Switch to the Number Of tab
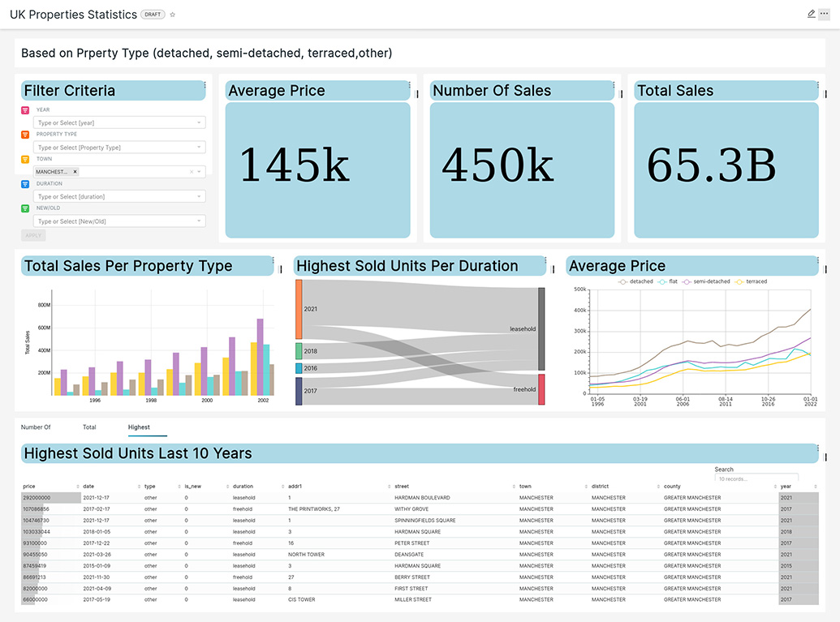This screenshot has height=622, width=840. [x=36, y=427]
